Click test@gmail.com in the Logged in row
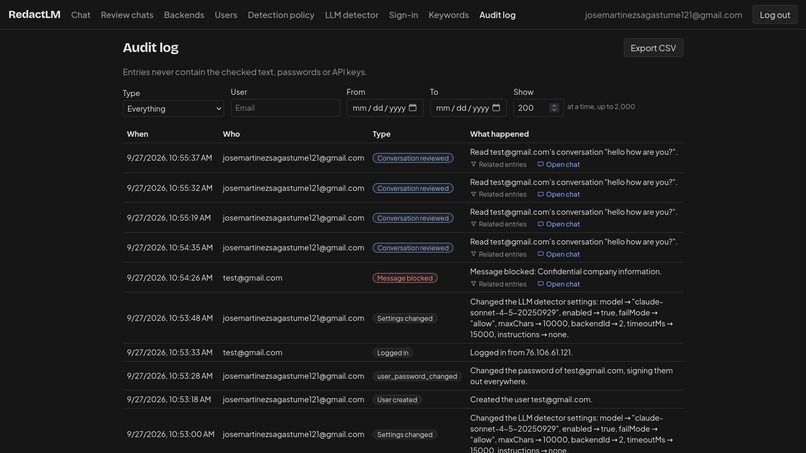Viewport: 806px width, 453px height. 252,353
